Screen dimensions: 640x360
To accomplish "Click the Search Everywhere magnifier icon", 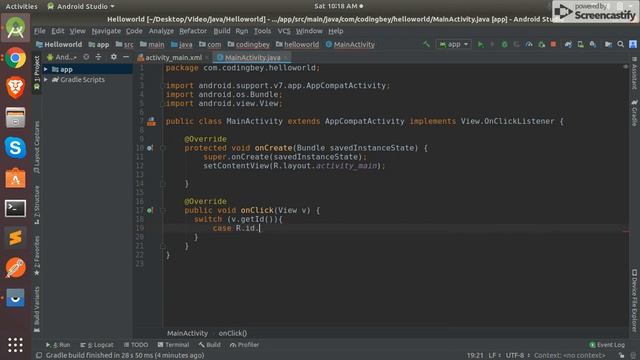I will coord(620,44).
